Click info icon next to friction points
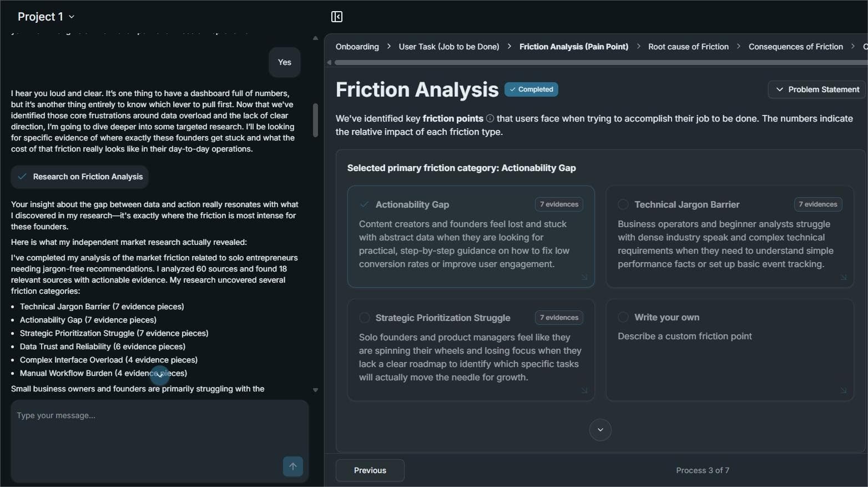Image resolution: width=868 pixels, height=487 pixels. (490, 118)
